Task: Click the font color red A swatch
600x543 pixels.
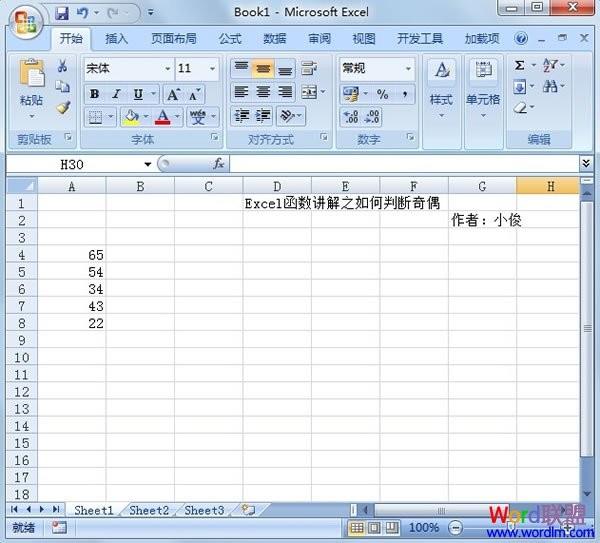Action: pyautogui.click(x=162, y=117)
